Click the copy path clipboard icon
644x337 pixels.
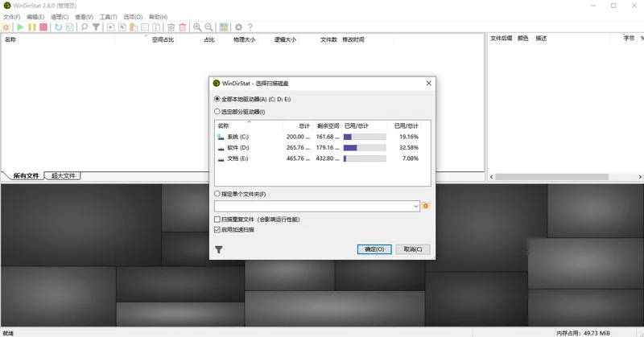point(134,27)
